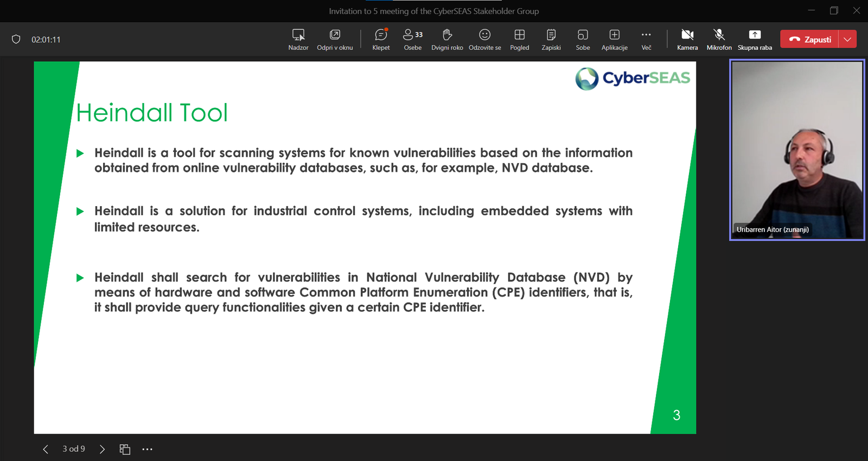This screenshot has width=868, height=461.
Task: Show the Osebe participants list
Action: 412,39
